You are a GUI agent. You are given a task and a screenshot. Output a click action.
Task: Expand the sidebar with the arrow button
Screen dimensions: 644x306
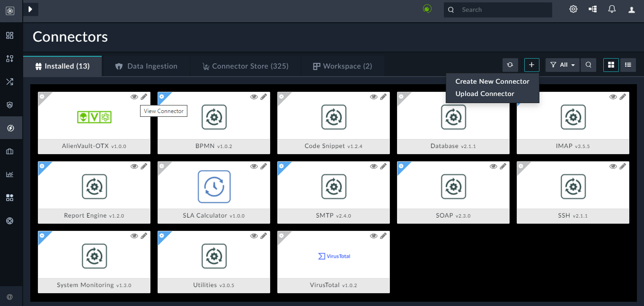tap(31, 9)
